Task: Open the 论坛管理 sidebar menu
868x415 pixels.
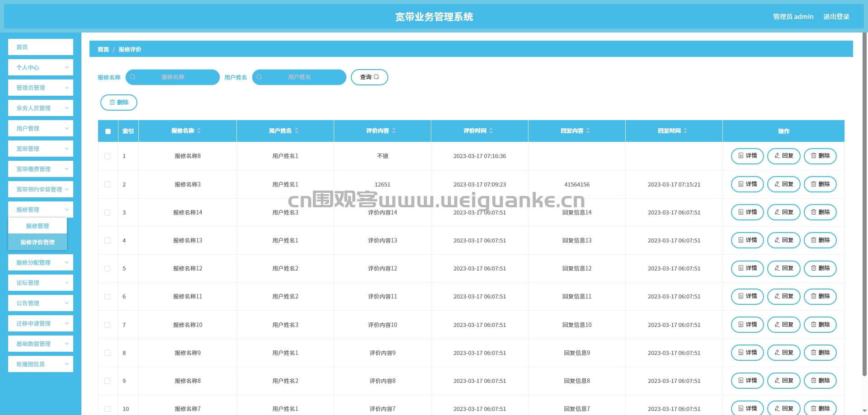Action: (x=41, y=283)
